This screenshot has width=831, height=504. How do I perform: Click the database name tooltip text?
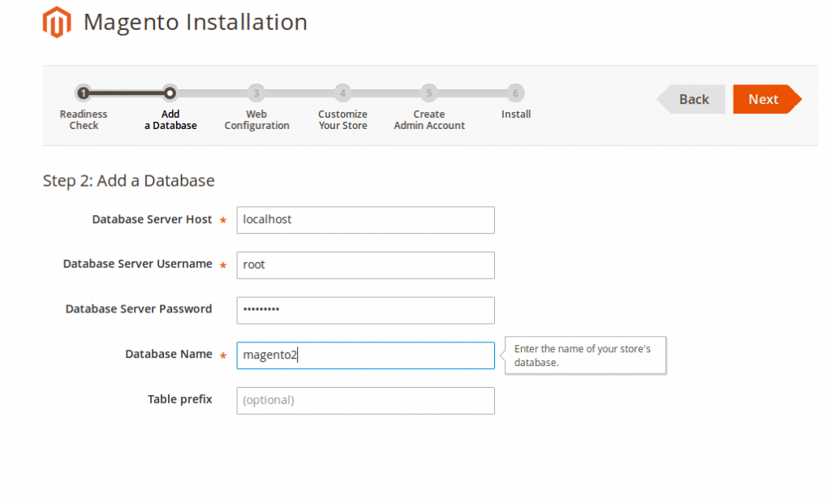[583, 355]
